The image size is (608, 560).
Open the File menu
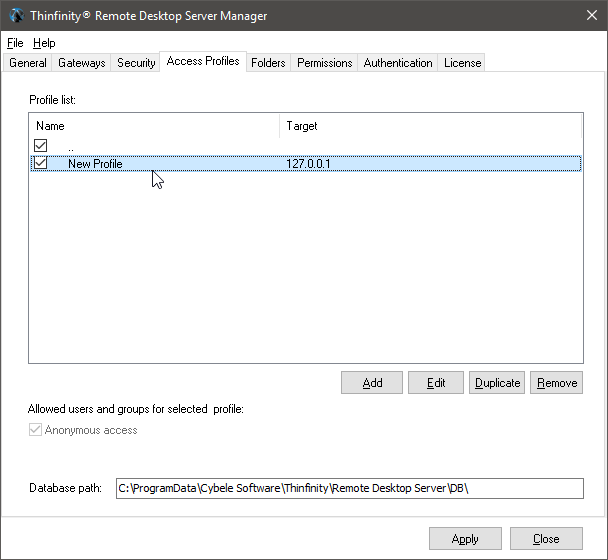tap(15, 43)
